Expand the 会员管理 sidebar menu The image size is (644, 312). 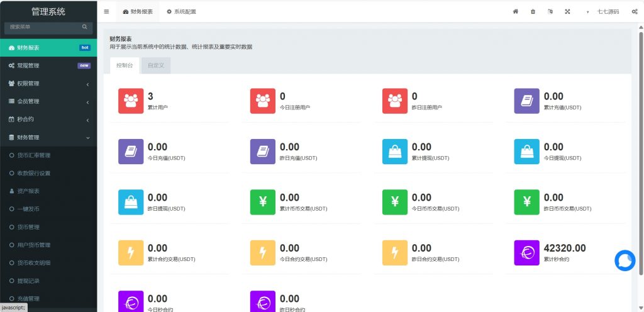coord(48,101)
